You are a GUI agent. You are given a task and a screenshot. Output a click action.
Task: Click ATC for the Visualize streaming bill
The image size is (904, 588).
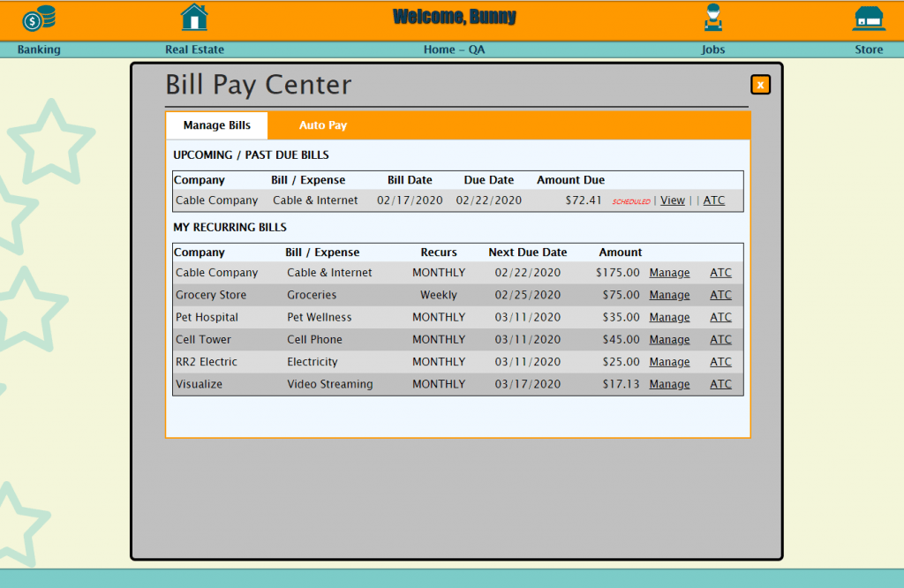tap(720, 384)
